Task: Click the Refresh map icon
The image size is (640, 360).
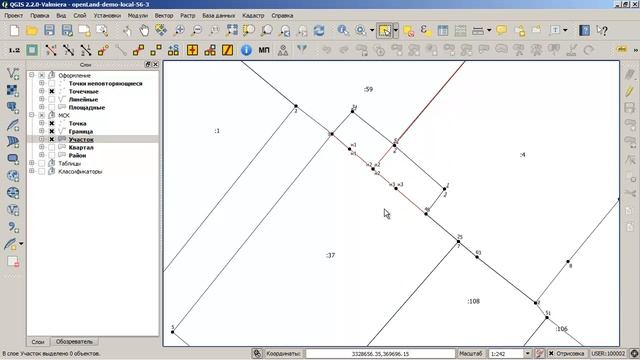Action: pyautogui.click(x=319, y=31)
